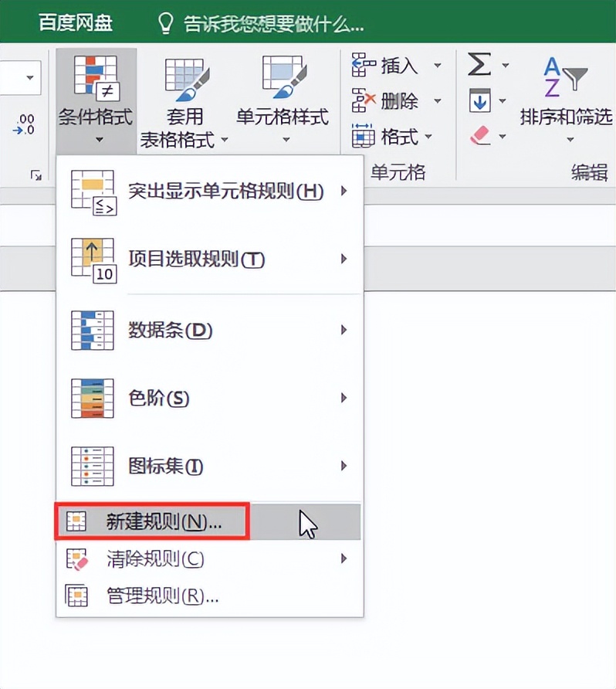Open the 排序和筛选 dropdown arrow
Image resolution: width=616 pixels, height=689 pixels.
point(570,140)
